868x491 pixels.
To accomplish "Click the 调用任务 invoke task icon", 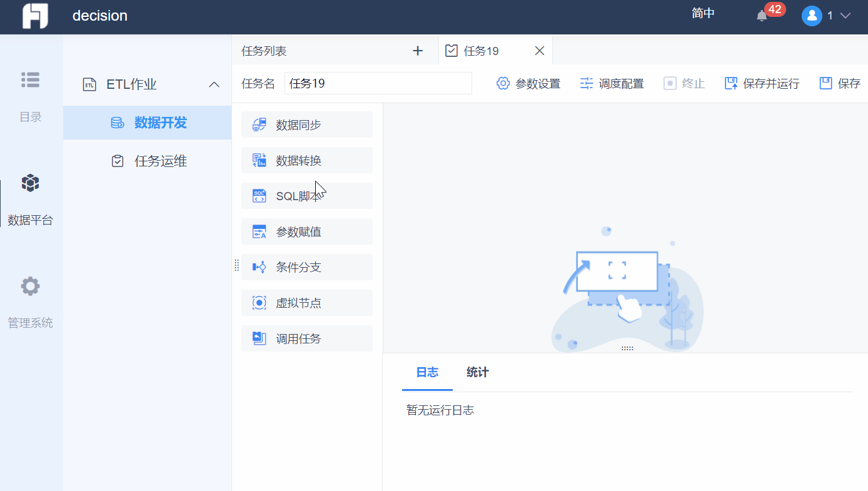I will click(259, 338).
